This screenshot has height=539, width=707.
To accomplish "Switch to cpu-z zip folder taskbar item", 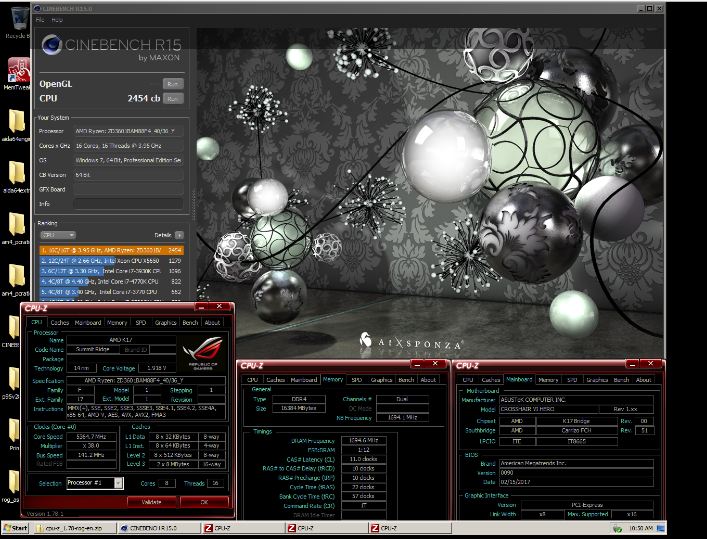I will coord(75,527).
